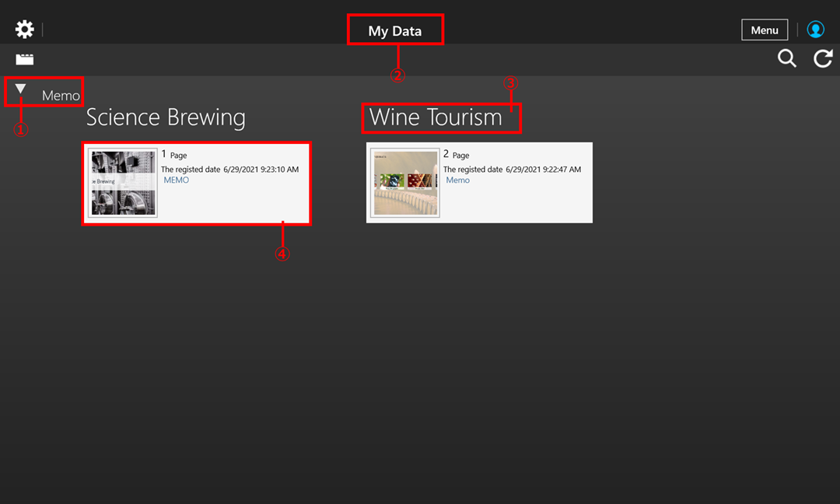Click the My Data title

pyautogui.click(x=395, y=31)
